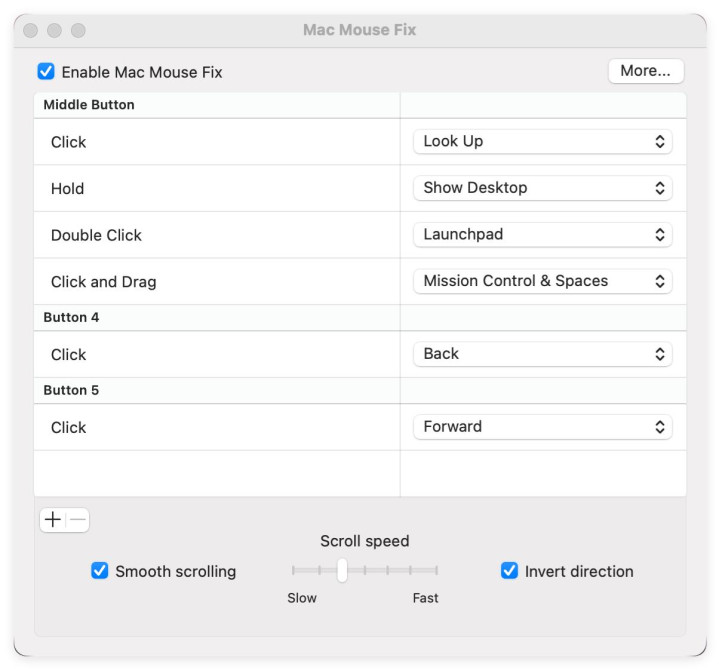Screen dimensions: 719x670
Task: Click the Mac Mouse Fix title bar
Action: click(359, 30)
